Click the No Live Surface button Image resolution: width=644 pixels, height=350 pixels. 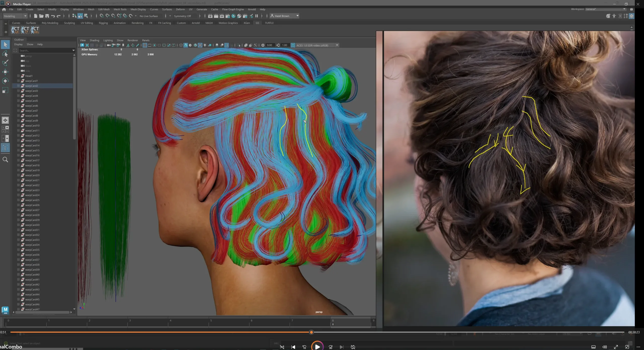pyautogui.click(x=149, y=16)
